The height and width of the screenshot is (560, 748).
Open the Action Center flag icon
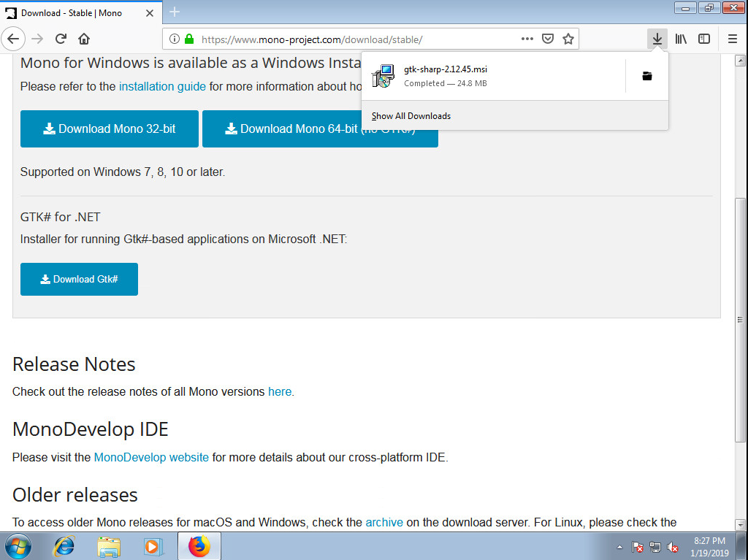tap(637, 547)
